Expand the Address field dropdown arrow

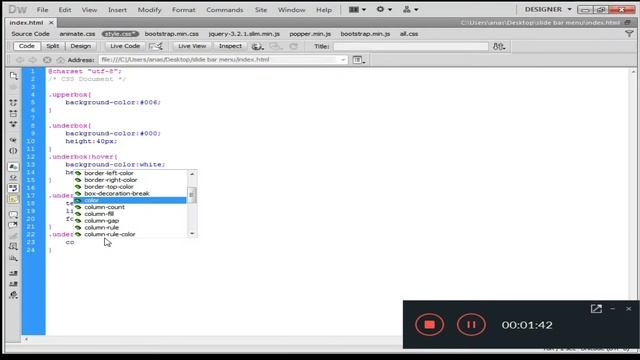pos(343,60)
